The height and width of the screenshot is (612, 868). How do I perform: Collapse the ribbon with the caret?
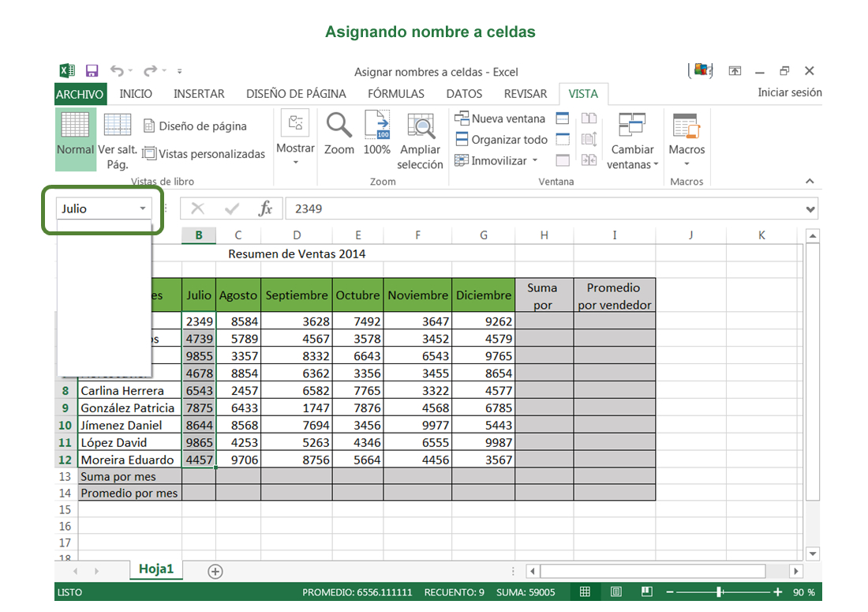(810, 181)
